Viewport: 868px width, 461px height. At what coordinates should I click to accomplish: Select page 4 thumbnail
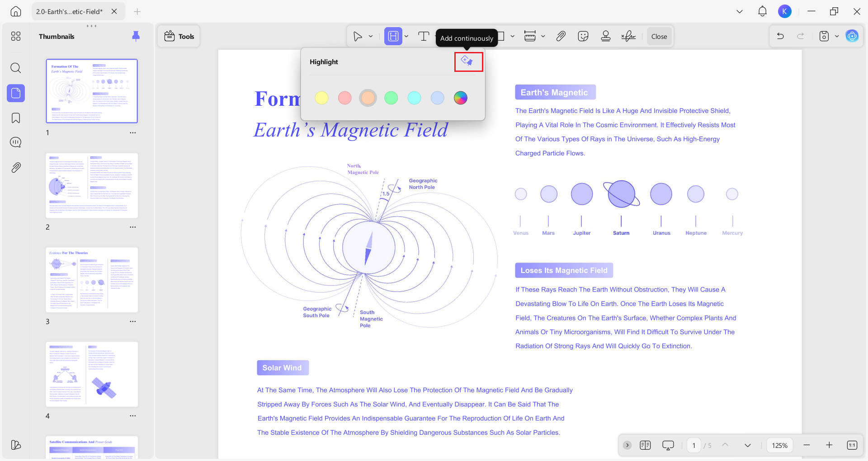click(x=92, y=374)
